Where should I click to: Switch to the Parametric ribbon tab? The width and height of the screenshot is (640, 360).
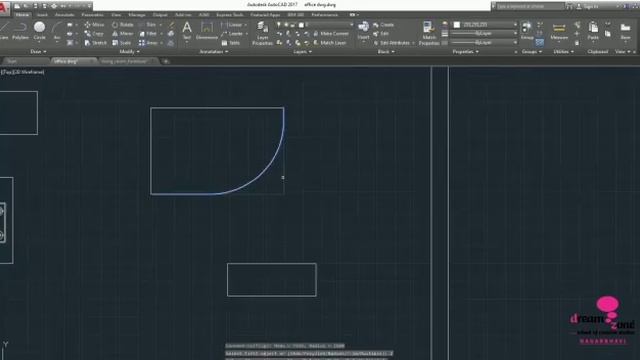tap(93, 15)
